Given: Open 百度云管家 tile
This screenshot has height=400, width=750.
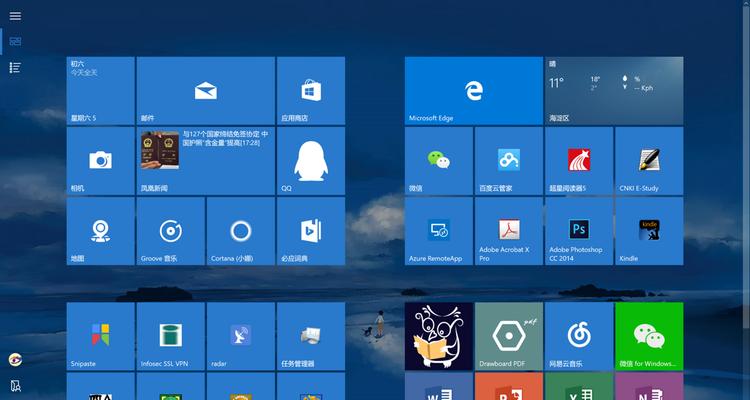Looking at the screenshot, I should tap(509, 161).
